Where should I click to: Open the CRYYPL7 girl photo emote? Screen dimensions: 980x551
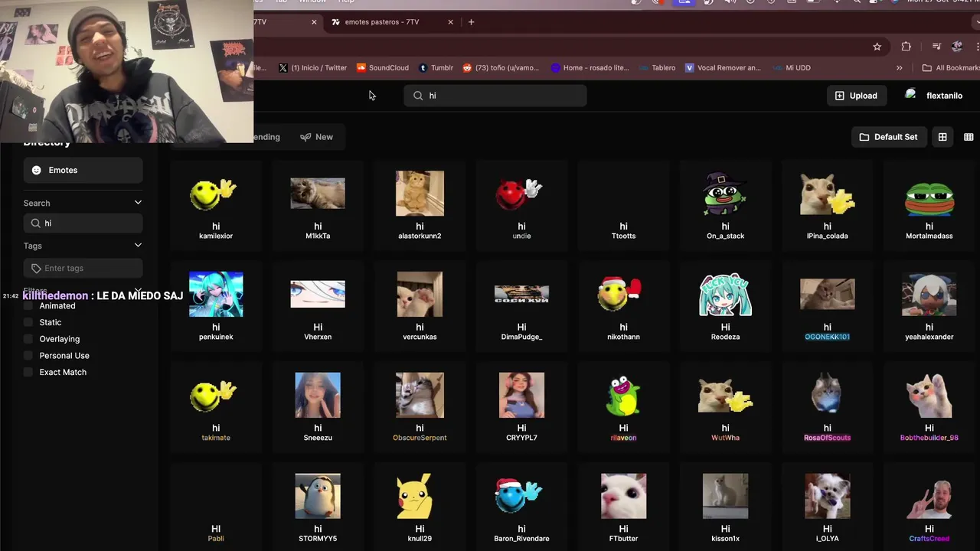click(x=521, y=395)
